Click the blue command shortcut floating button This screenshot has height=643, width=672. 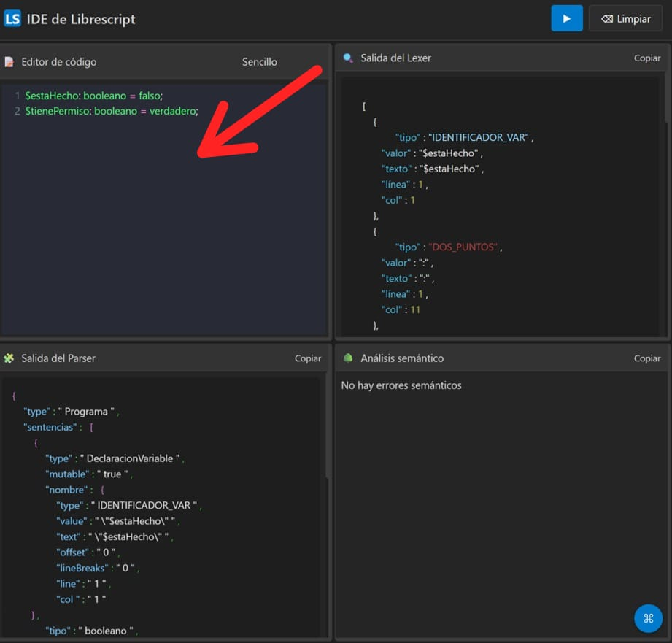click(648, 618)
